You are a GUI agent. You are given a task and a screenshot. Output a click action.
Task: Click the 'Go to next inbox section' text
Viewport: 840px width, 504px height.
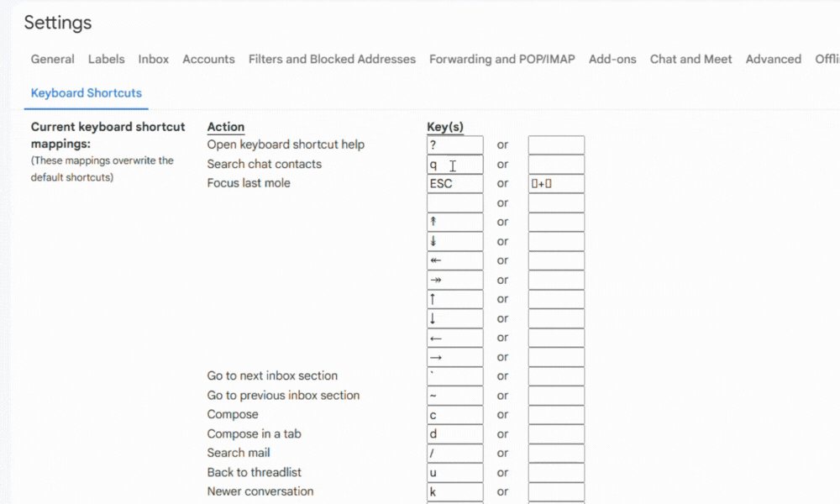click(x=272, y=376)
